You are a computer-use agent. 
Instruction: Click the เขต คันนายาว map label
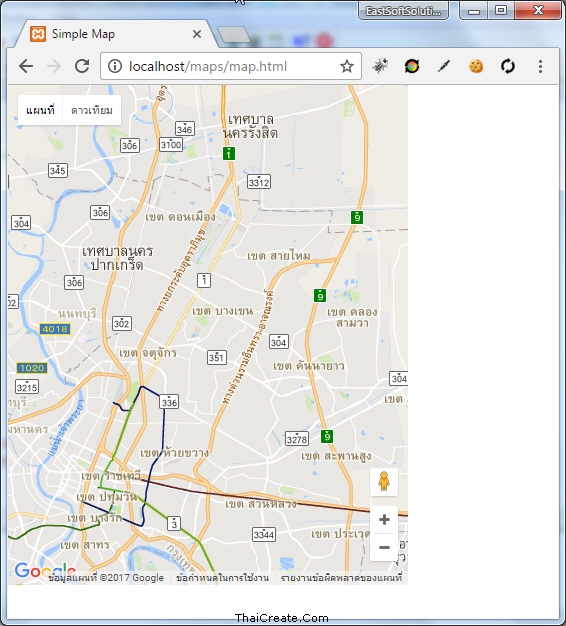click(309, 366)
